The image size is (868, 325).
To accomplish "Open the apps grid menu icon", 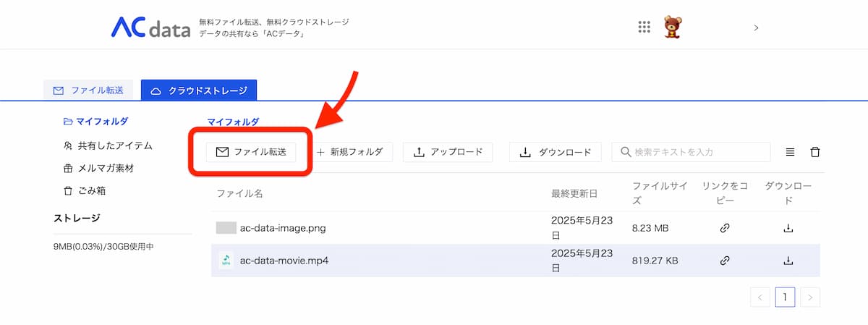I will 644,28.
